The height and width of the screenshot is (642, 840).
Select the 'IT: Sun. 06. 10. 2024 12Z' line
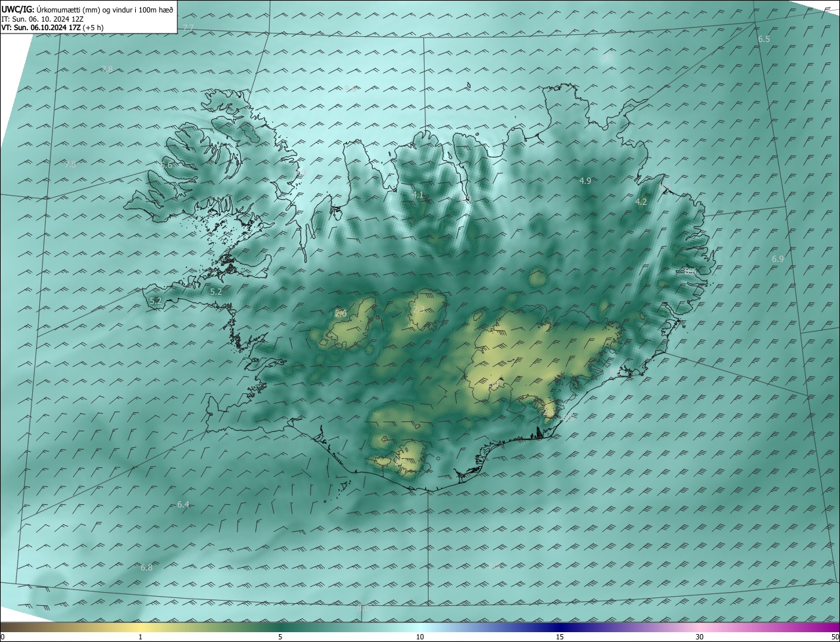click(43, 19)
